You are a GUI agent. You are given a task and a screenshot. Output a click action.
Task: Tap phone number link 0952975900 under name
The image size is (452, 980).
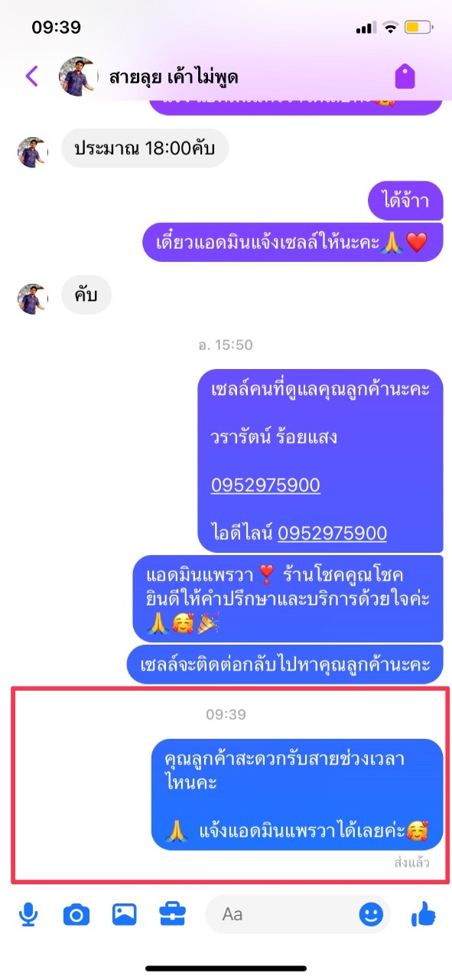(265, 485)
